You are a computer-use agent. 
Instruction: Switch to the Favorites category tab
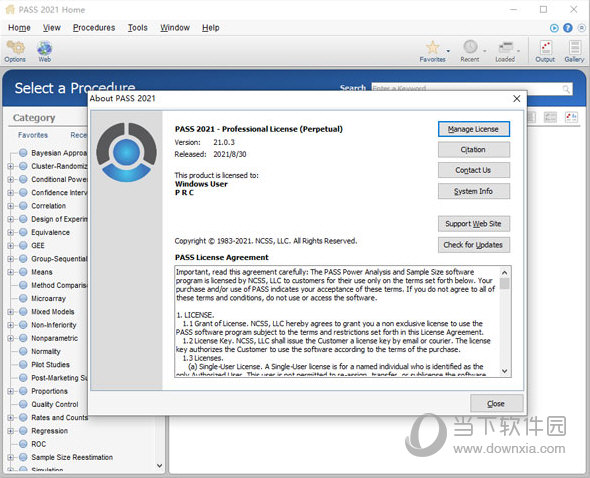[x=33, y=135]
